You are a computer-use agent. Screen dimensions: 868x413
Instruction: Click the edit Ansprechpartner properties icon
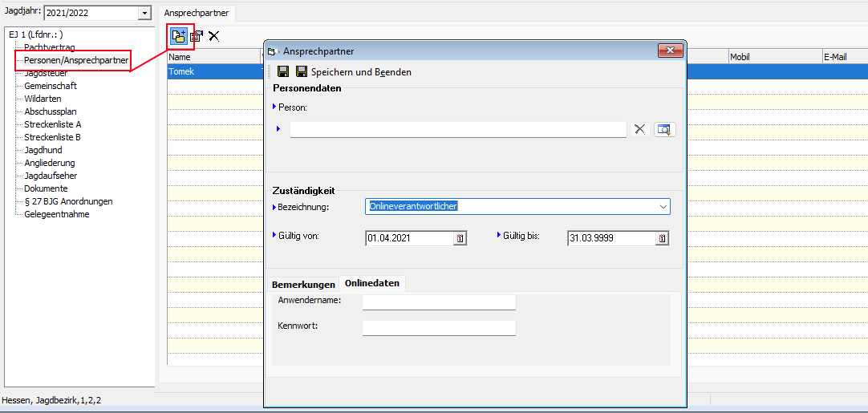[197, 35]
